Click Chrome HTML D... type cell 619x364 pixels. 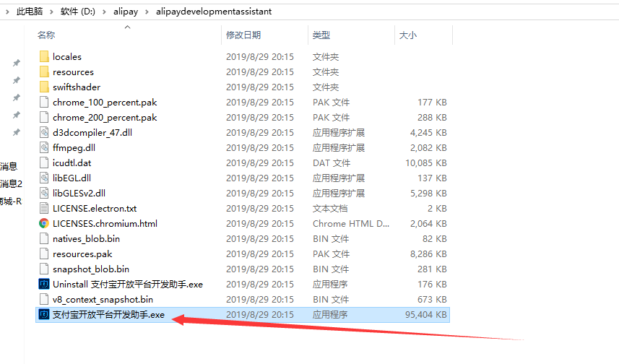tap(351, 223)
